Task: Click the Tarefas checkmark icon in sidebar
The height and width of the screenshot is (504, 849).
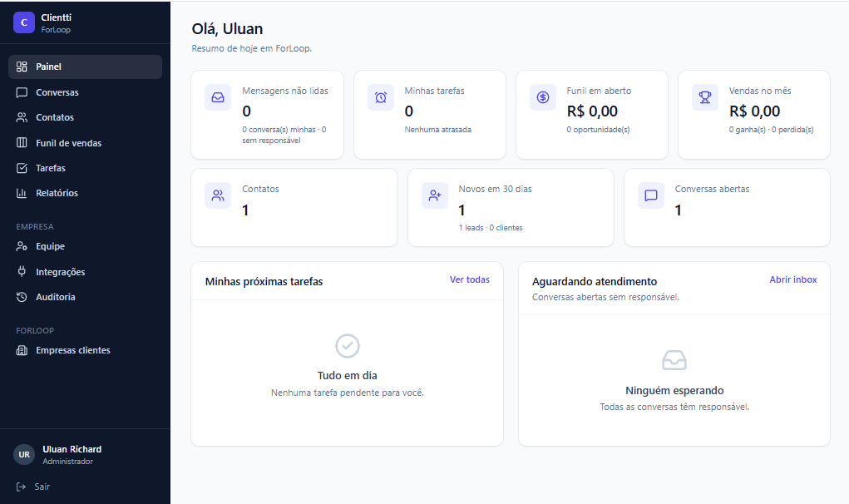Action: [x=22, y=168]
